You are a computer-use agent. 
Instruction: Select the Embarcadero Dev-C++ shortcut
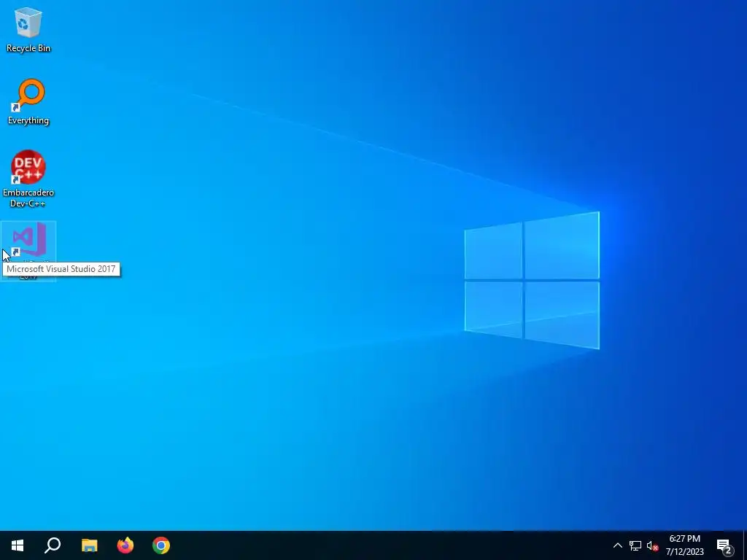[x=28, y=179]
